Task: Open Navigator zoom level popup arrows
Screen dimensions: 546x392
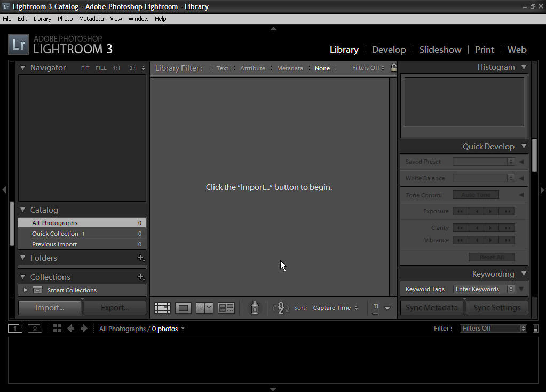Action: (x=143, y=68)
